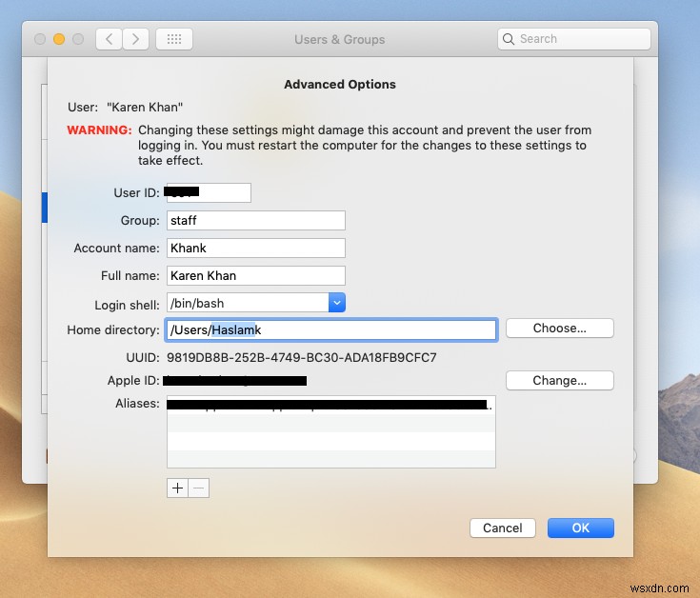Click the Home directory path field

[331, 329]
